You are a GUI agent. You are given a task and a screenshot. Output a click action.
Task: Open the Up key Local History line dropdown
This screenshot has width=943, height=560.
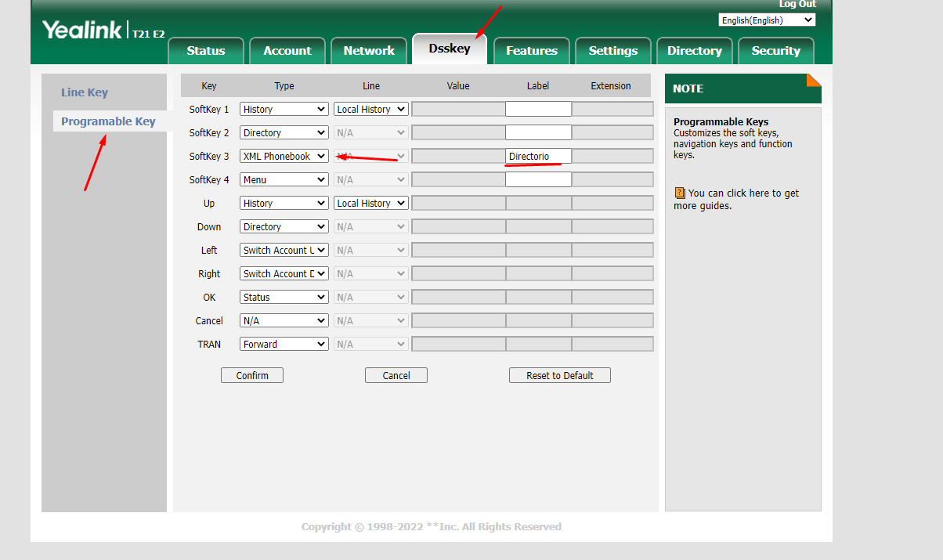[371, 203]
